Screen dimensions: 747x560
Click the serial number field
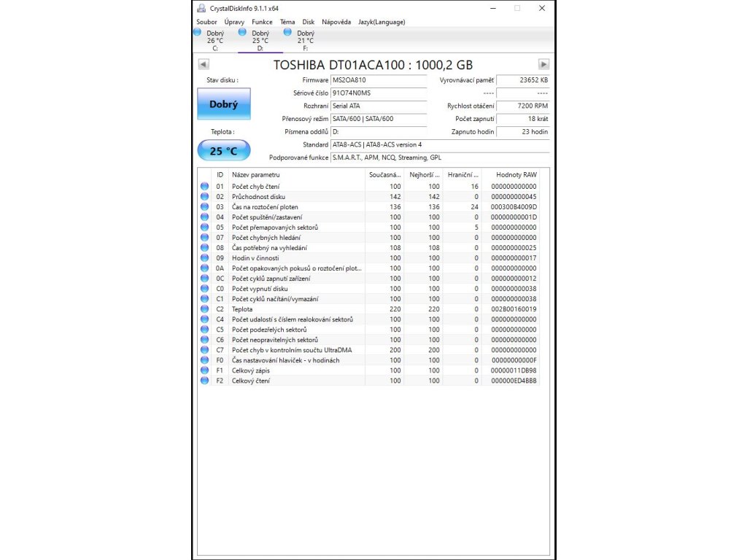[378, 93]
